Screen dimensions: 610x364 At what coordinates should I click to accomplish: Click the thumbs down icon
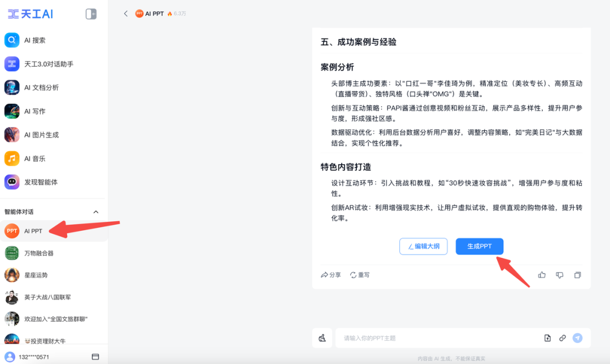coord(559,275)
